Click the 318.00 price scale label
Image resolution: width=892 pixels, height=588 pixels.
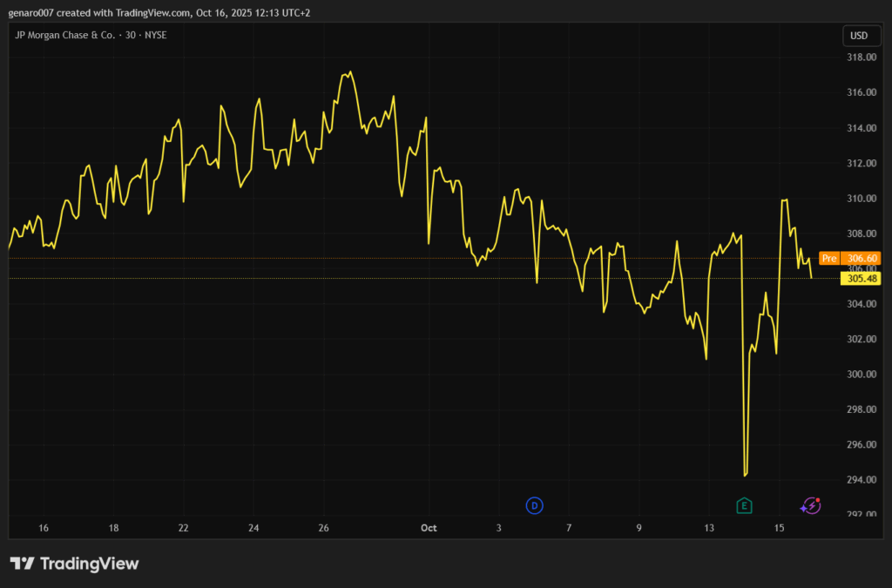point(861,57)
